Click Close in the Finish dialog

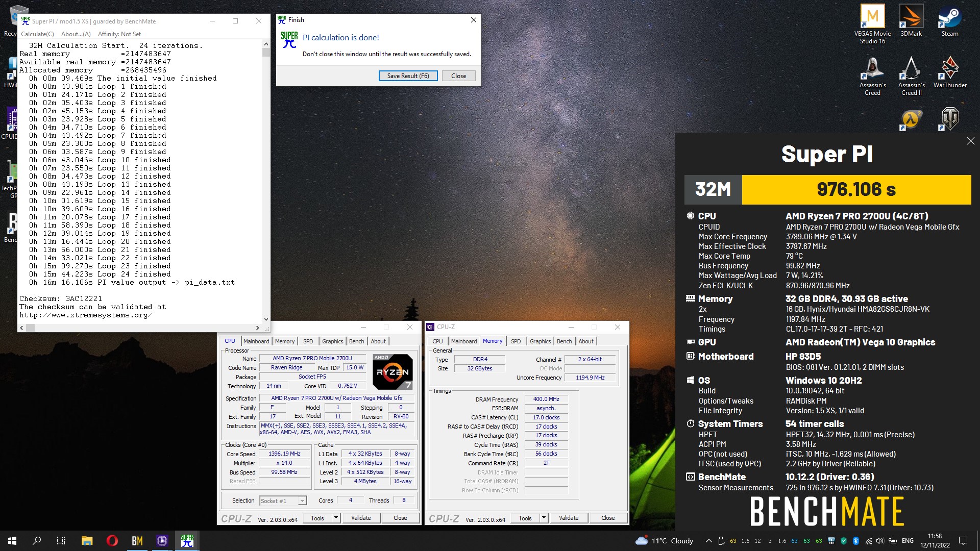[x=458, y=76]
